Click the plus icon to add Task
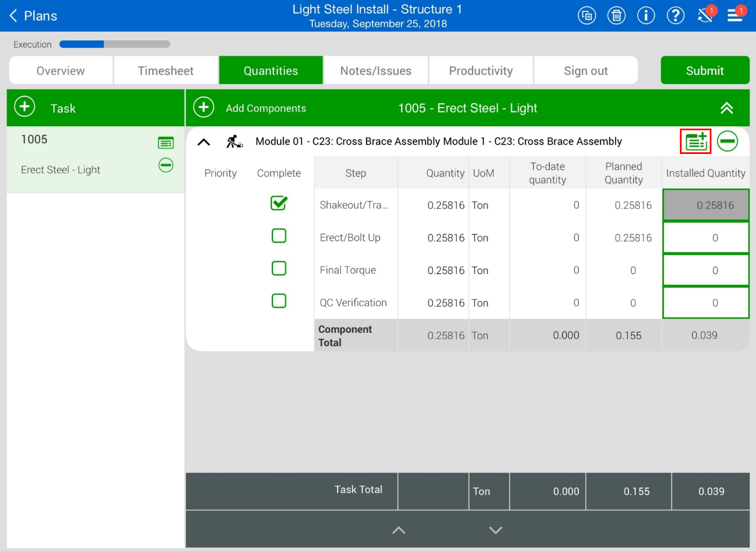756x551 pixels. click(x=25, y=107)
